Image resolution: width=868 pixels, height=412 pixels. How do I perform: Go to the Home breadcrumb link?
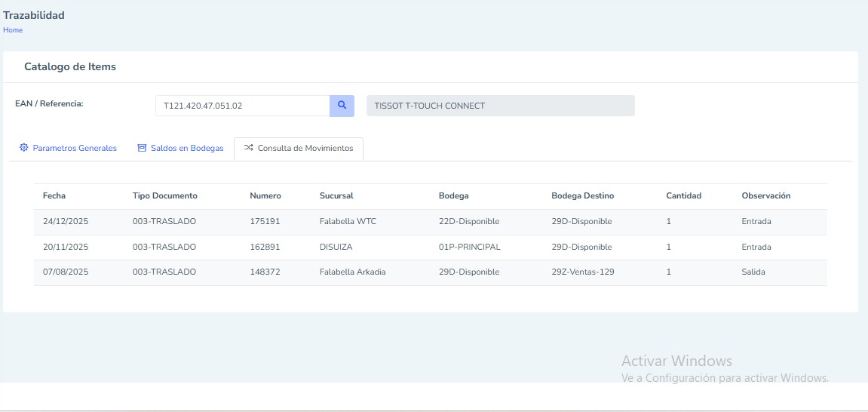13,30
